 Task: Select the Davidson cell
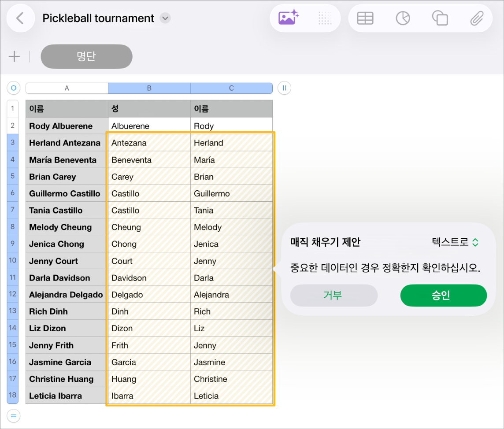[149, 277]
